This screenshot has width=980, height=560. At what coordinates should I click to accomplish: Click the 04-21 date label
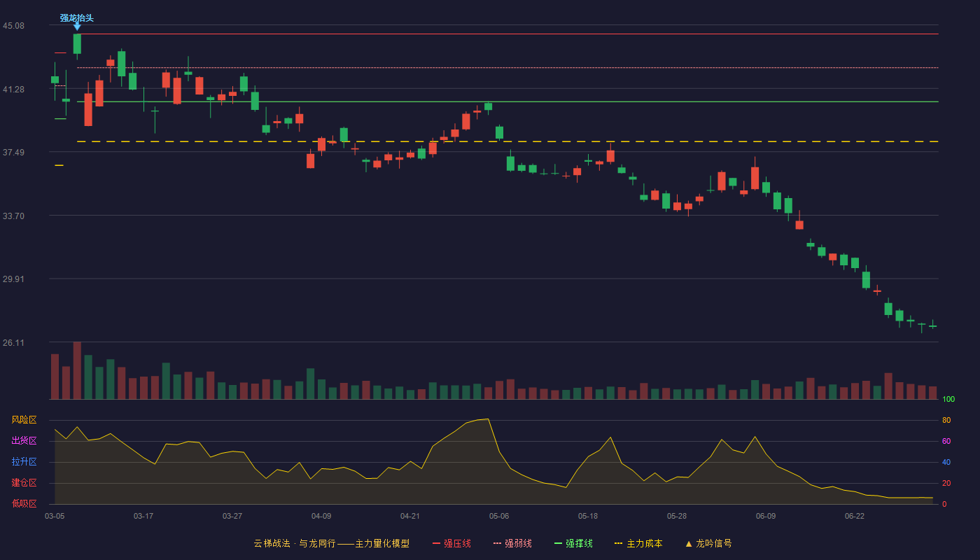(410, 516)
